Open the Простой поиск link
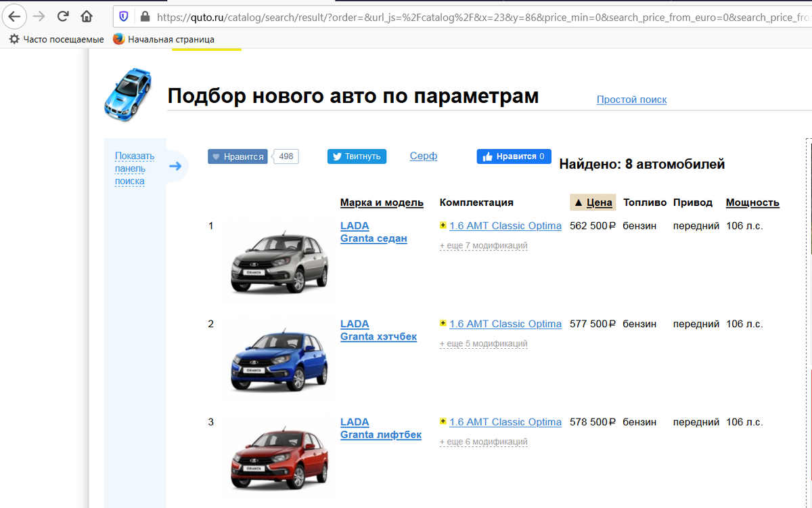 (x=631, y=100)
